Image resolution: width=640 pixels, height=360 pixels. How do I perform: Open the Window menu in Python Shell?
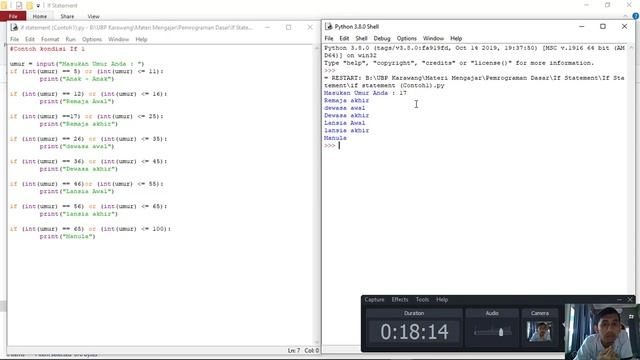tap(433, 38)
